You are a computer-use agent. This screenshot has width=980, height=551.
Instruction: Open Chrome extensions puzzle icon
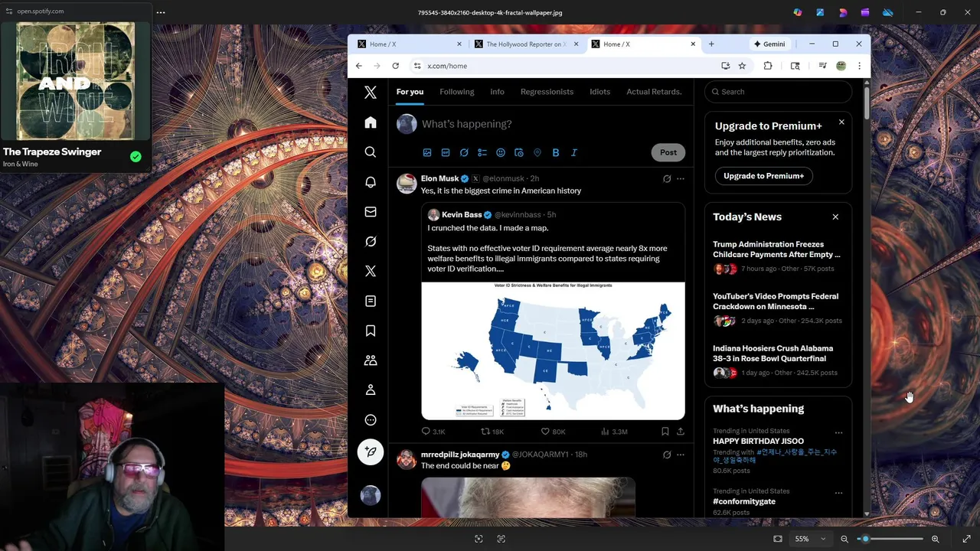point(768,66)
